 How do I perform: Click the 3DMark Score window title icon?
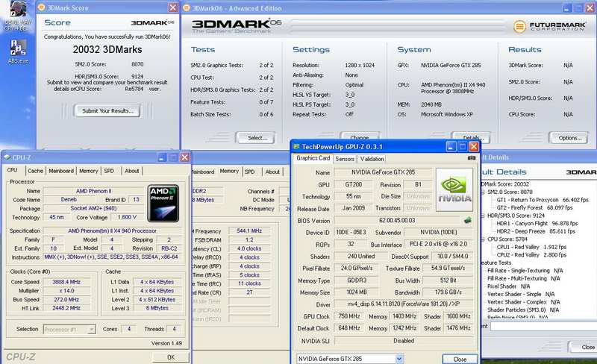tap(42, 7)
